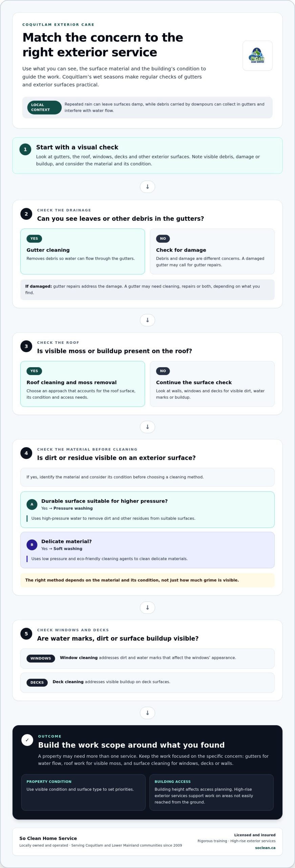Click down arrow below gutter drainage section
Image resolution: width=295 pixels, height=868 pixels.
coord(147,320)
